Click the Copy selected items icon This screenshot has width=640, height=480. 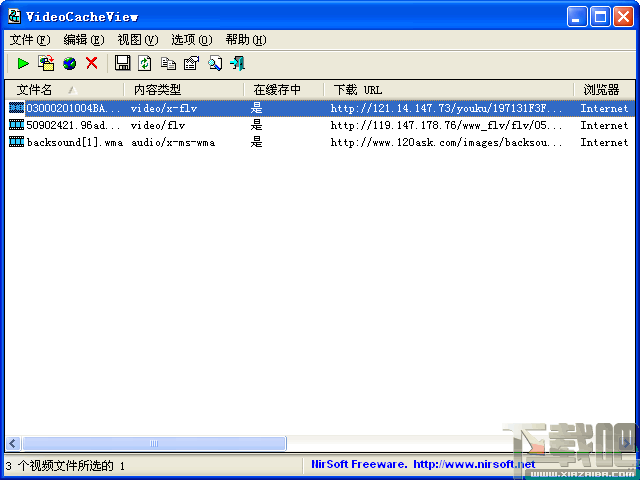(x=168, y=64)
